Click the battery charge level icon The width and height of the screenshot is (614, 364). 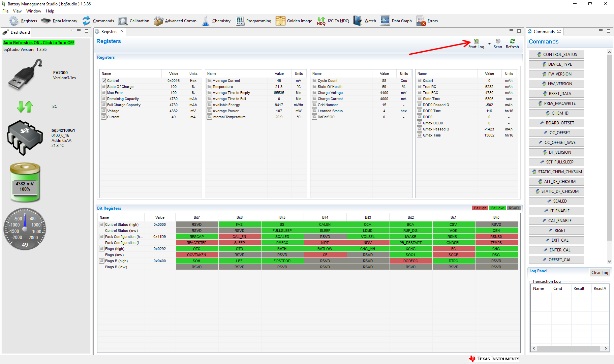[25, 182]
